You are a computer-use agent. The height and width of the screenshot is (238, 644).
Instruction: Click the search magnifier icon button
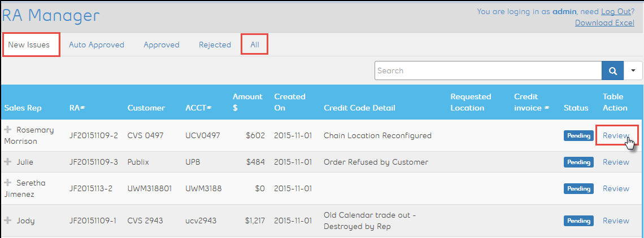[x=612, y=70]
